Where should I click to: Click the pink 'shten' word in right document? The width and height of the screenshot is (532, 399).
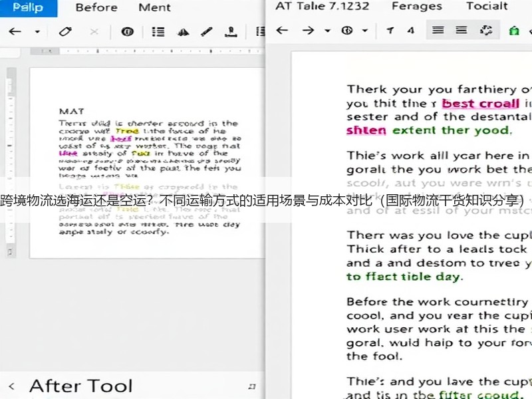click(366, 130)
